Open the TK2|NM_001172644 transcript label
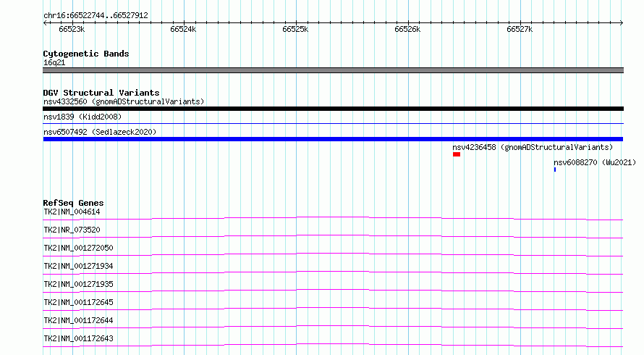This screenshot has width=644, height=355. [78, 320]
